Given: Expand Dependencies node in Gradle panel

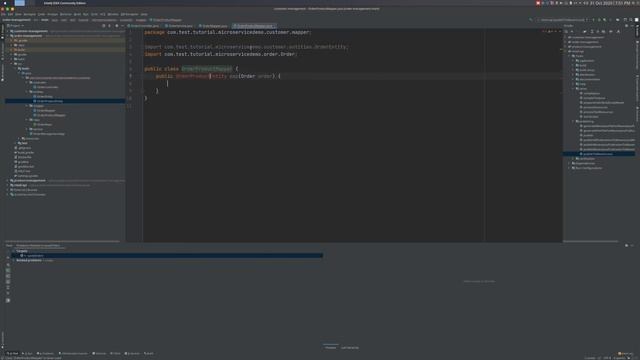Looking at the screenshot, I should pos(569,163).
